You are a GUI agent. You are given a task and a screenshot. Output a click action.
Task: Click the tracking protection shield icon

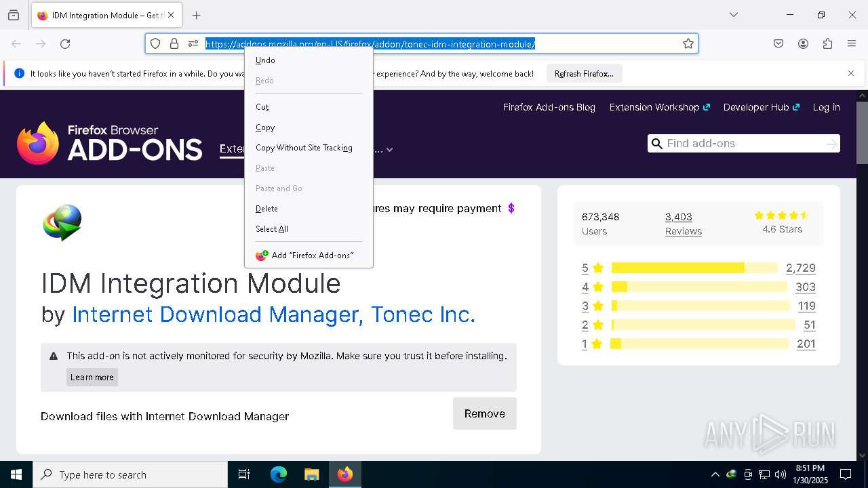point(155,44)
